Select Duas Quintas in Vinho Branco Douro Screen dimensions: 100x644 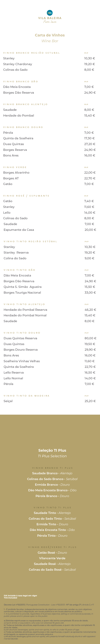coord(14,144)
